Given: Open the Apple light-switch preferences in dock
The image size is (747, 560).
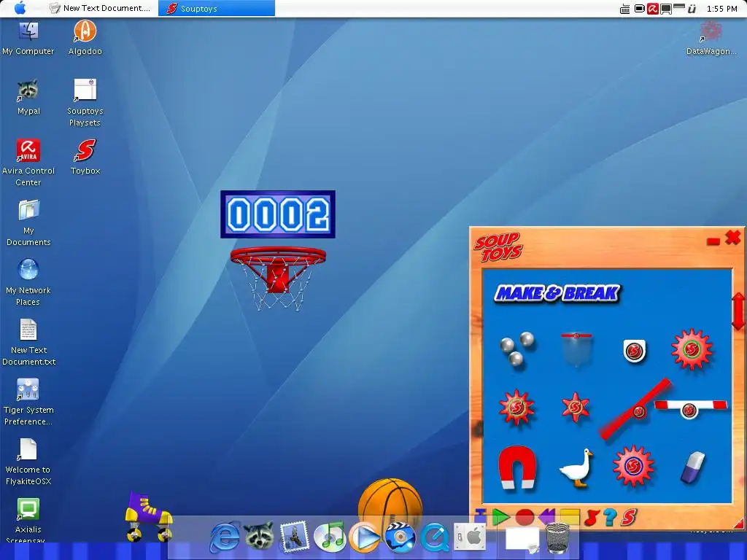Looking at the screenshot, I should click(469, 537).
